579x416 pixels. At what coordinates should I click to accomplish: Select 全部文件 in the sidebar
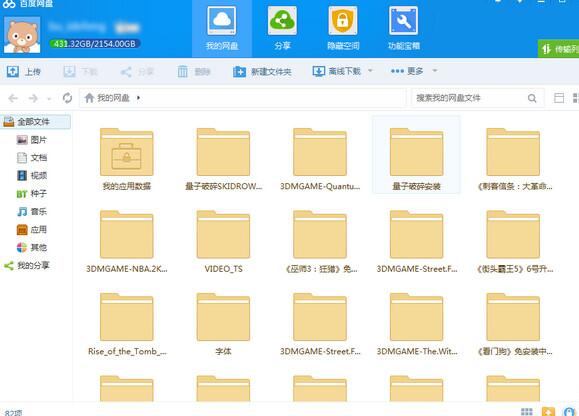point(35,121)
